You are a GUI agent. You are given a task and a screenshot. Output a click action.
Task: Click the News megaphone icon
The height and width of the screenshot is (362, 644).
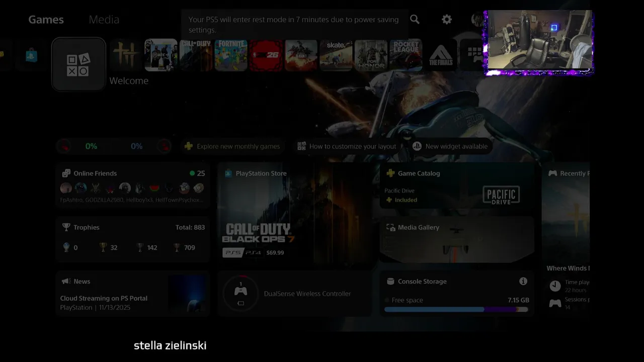pyautogui.click(x=66, y=282)
